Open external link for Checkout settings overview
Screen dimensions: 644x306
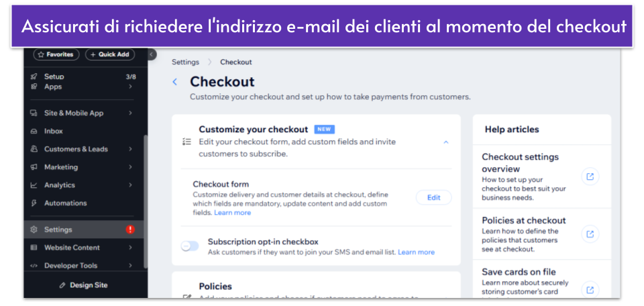click(x=590, y=176)
